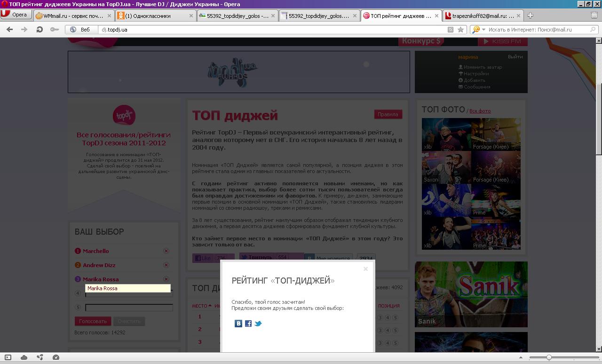Choose position 4 in rank 2 row
This screenshot has width=602, height=364.
[x=388, y=330]
